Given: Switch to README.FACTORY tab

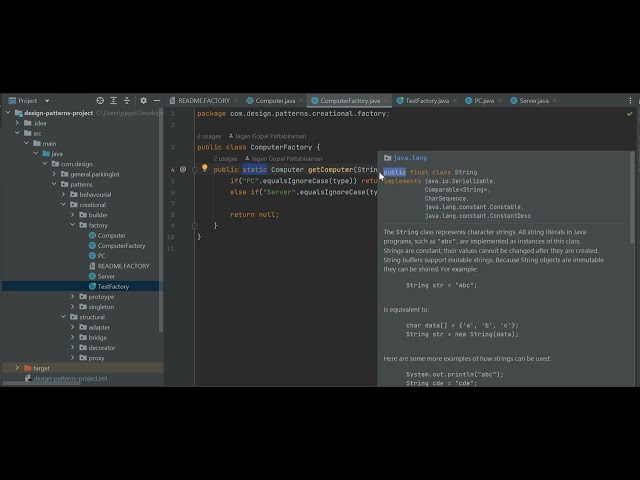Looking at the screenshot, I should tap(204, 100).
